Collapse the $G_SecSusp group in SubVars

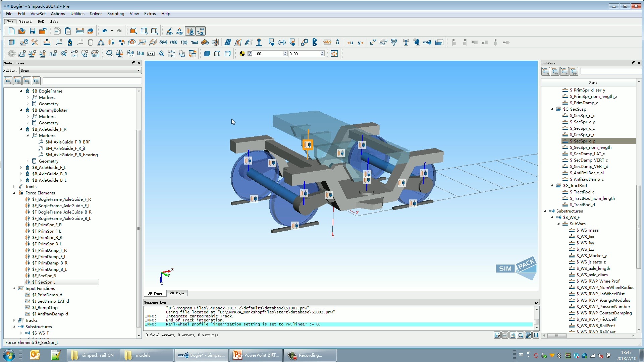(x=552, y=109)
